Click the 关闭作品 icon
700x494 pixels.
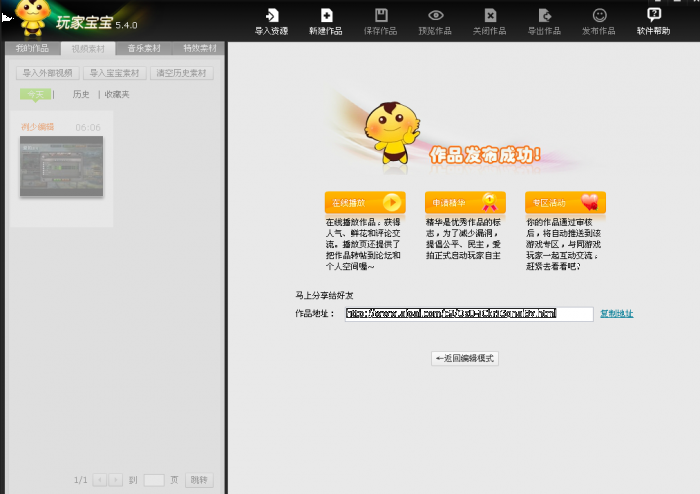coord(490,16)
